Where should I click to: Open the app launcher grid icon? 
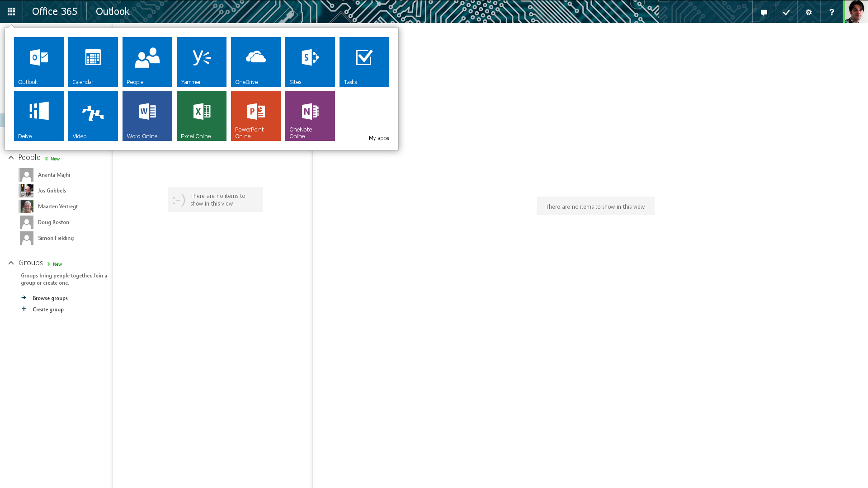pyautogui.click(x=11, y=12)
